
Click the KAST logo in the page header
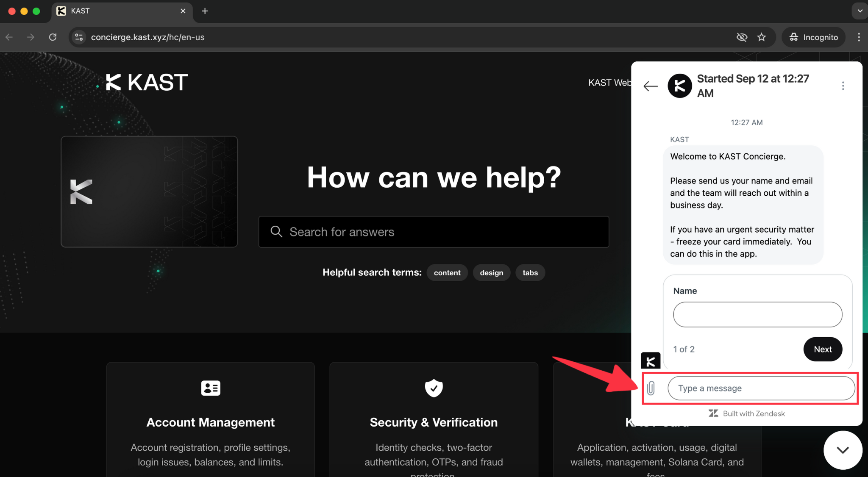(x=147, y=82)
